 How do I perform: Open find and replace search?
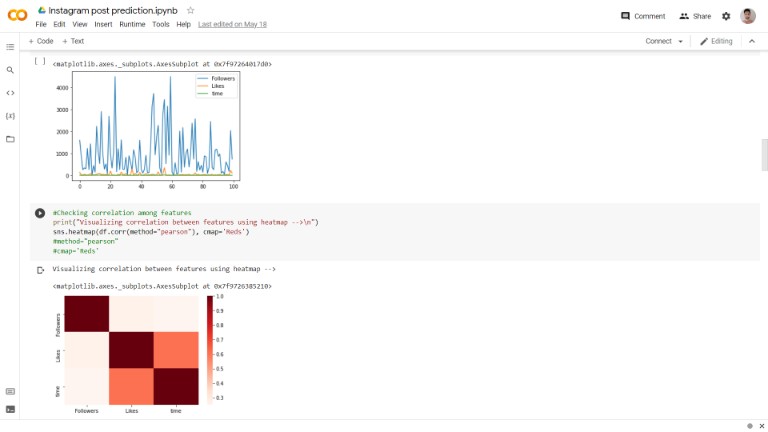tap(10, 70)
